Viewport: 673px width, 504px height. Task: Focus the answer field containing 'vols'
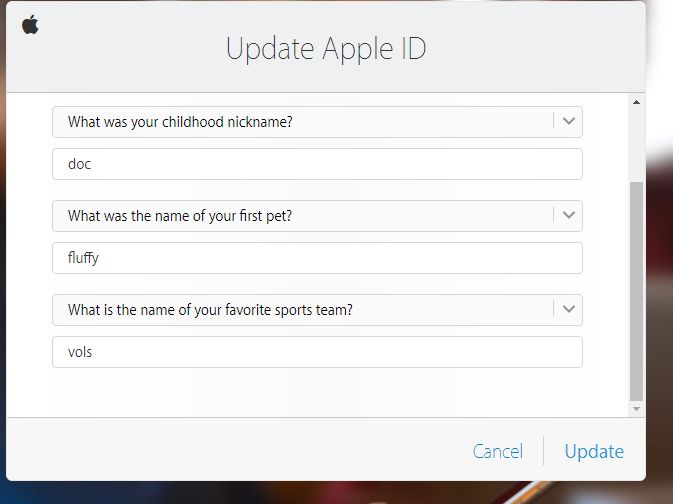317,352
